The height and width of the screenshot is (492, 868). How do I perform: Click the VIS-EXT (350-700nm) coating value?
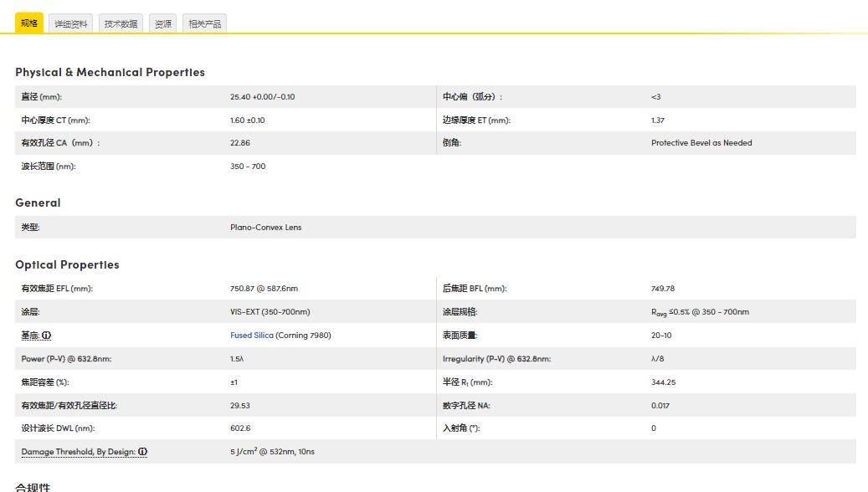click(270, 312)
